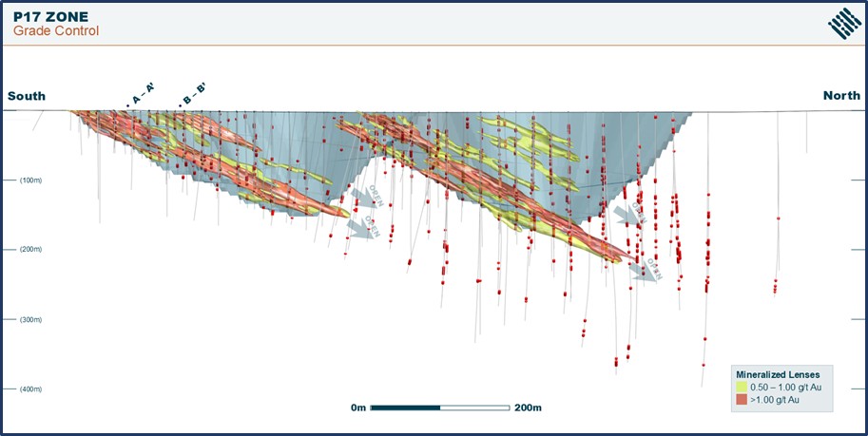Click the ">1.00 g/t Au" legend text
The image size is (868, 436).
(x=774, y=400)
